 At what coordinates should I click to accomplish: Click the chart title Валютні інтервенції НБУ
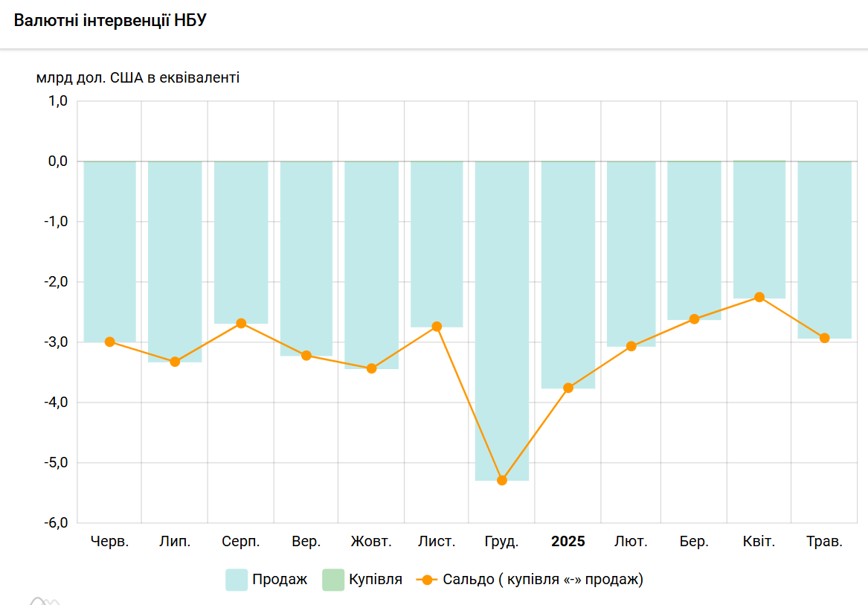[x=110, y=21]
